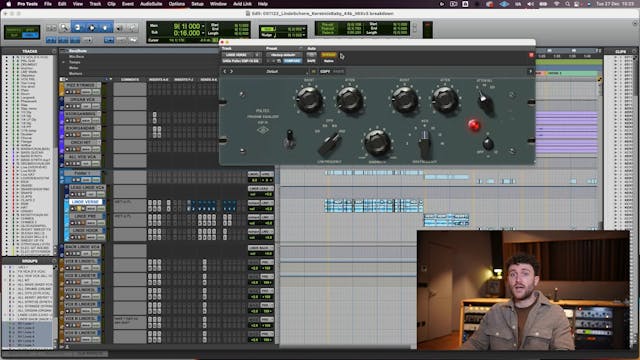Click the Native label in plugin header
Image resolution: width=640 pixels, height=360 pixels.
(329, 61)
